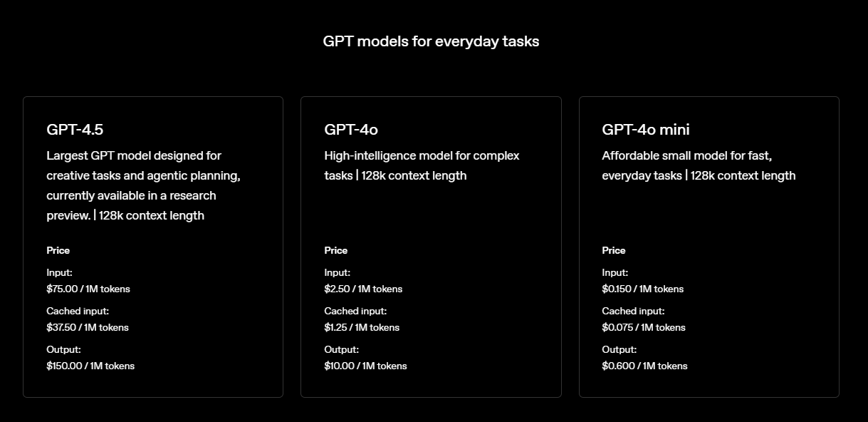
Task: Click the Price label in GPT-4.5 card
Action: [x=58, y=250]
